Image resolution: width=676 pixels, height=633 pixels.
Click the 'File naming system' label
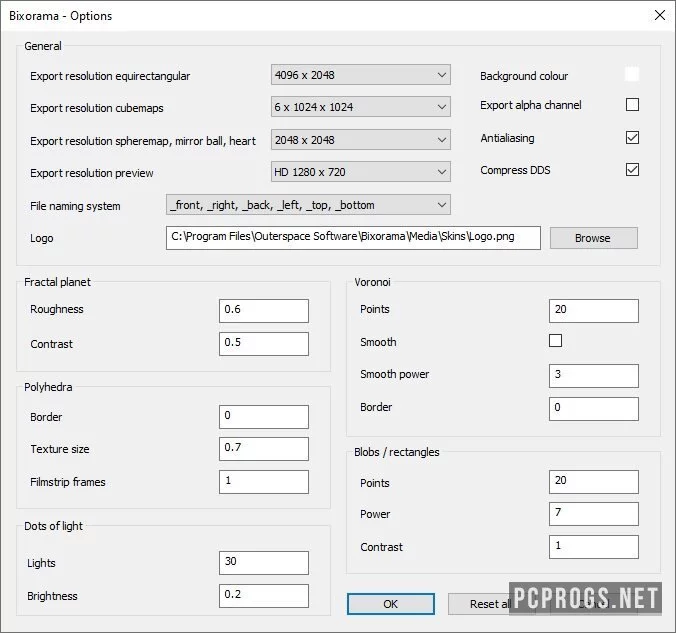click(x=75, y=206)
